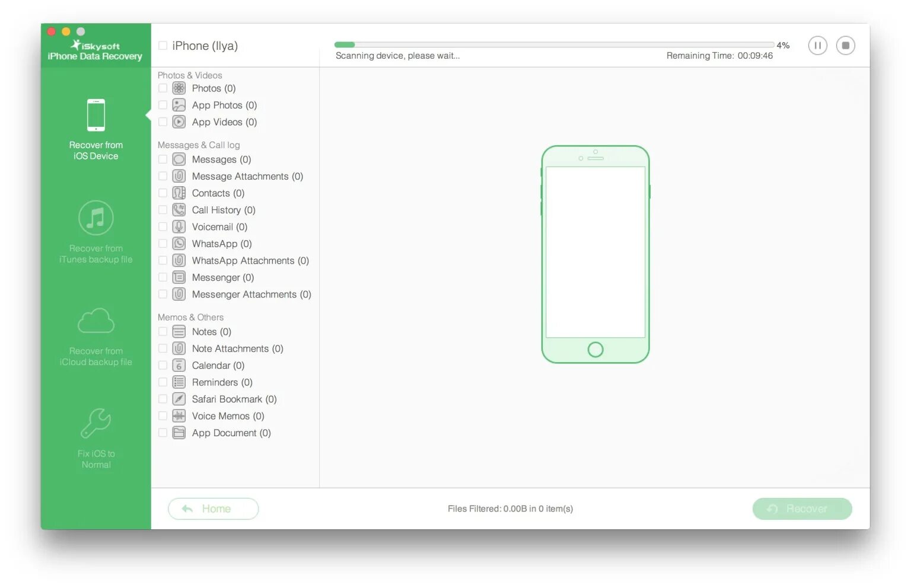Screen dimensions: 911x588
Task: Click the Messenger icon
Action: coord(179,277)
